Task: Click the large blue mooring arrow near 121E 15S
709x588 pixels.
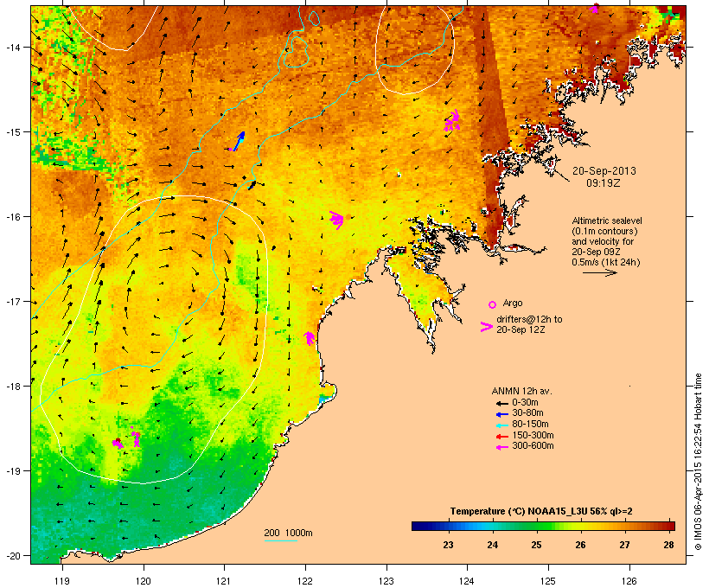Action: [x=239, y=141]
